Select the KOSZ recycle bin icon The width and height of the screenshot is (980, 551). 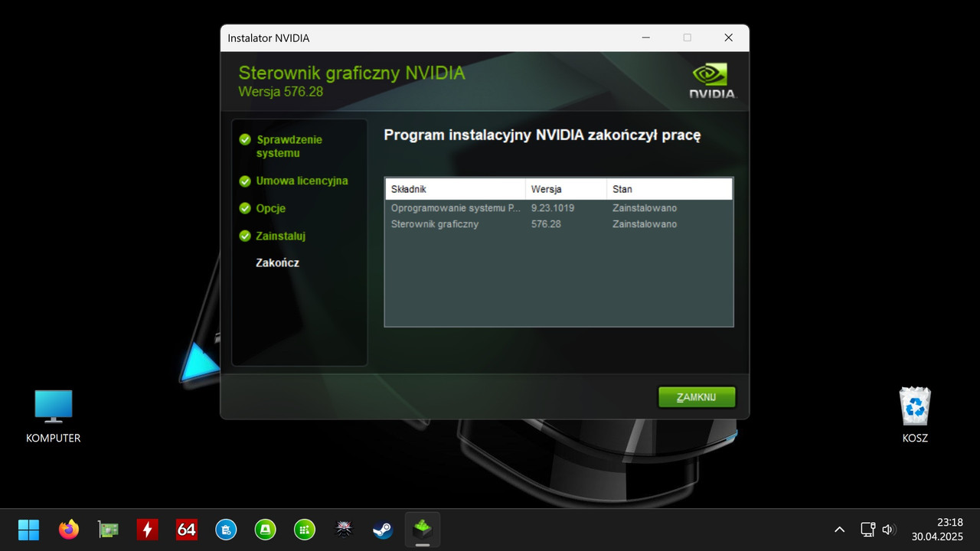915,416
